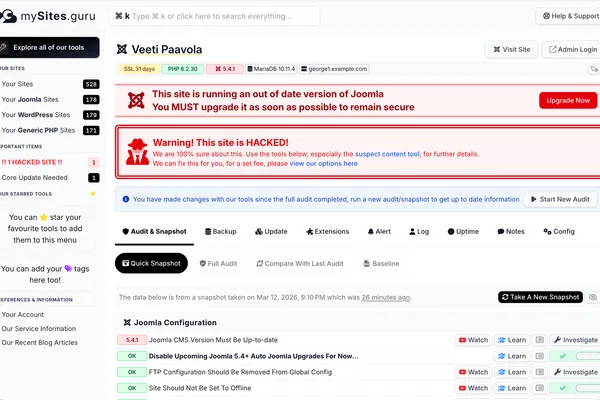Select the Baseline sub-tab
Viewport: 600px width, 400px height.
tap(381, 263)
